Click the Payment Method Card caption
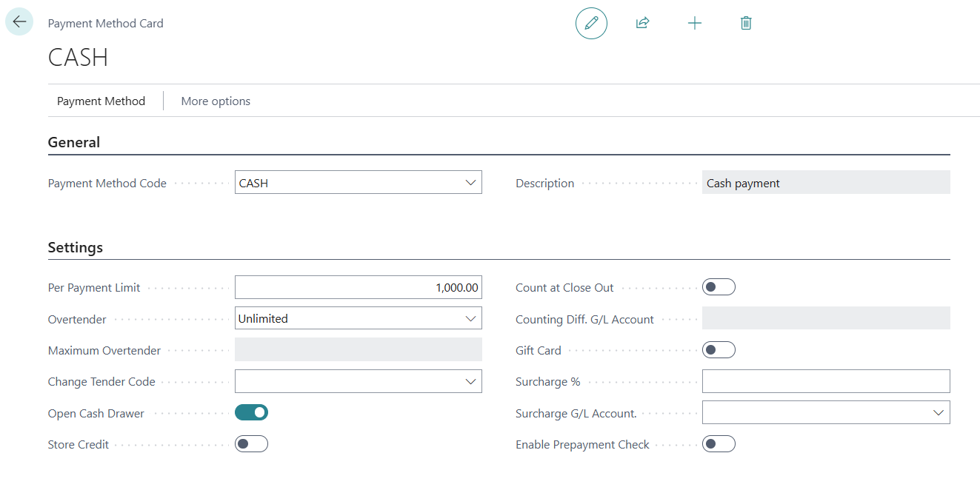This screenshot has height=490, width=980. pos(106,23)
